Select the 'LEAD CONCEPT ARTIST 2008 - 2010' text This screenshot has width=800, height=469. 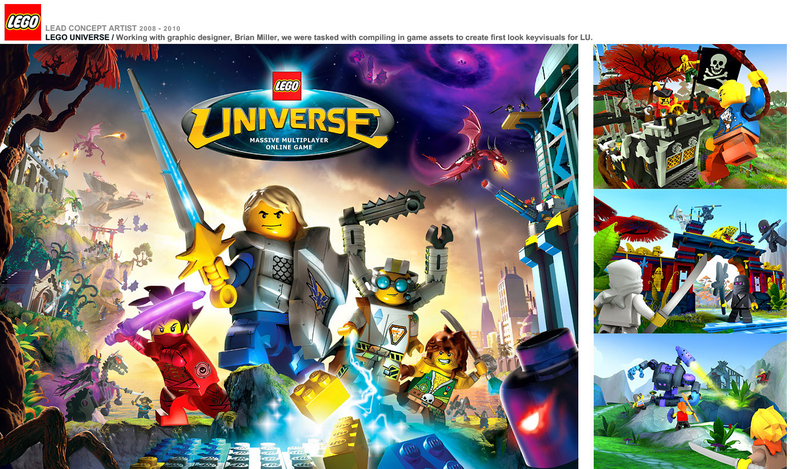tap(113, 29)
